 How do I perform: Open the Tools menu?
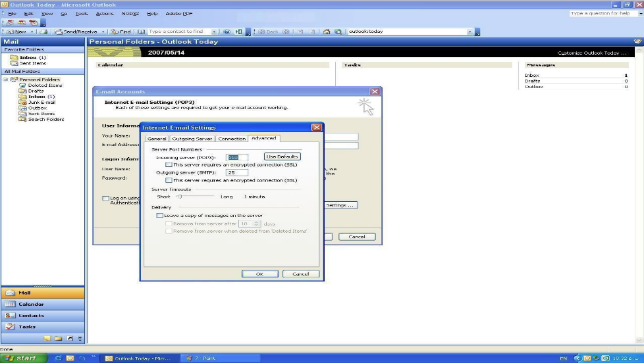tap(81, 14)
